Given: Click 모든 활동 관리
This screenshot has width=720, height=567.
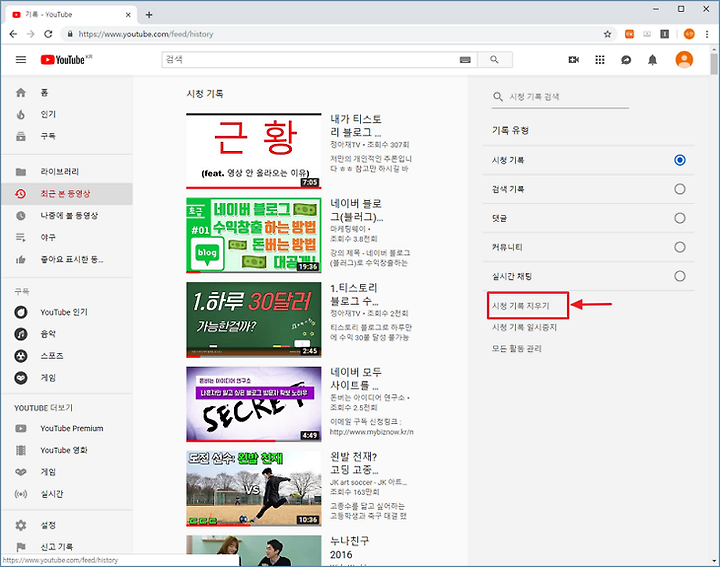Looking at the screenshot, I should (x=517, y=348).
